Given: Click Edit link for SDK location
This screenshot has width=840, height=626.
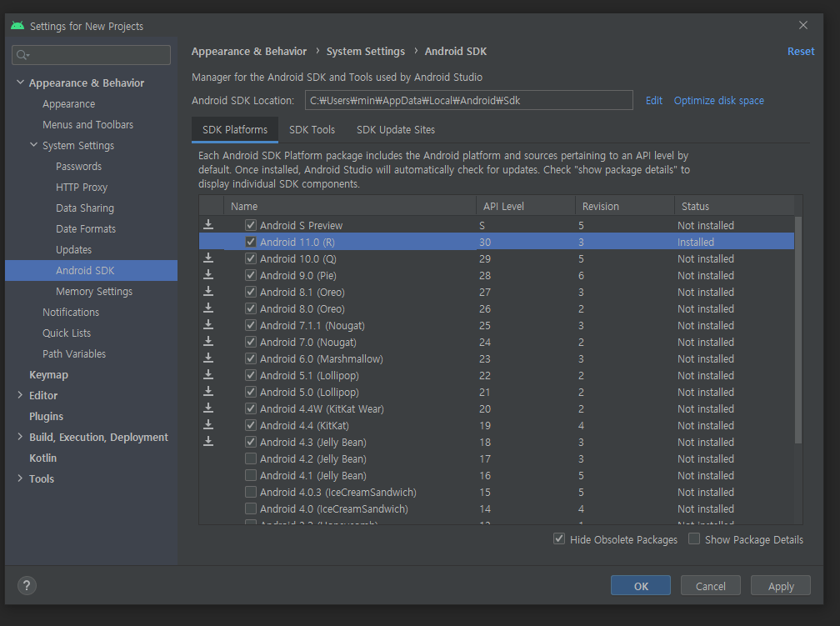Looking at the screenshot, I should [x=653, y=100].
